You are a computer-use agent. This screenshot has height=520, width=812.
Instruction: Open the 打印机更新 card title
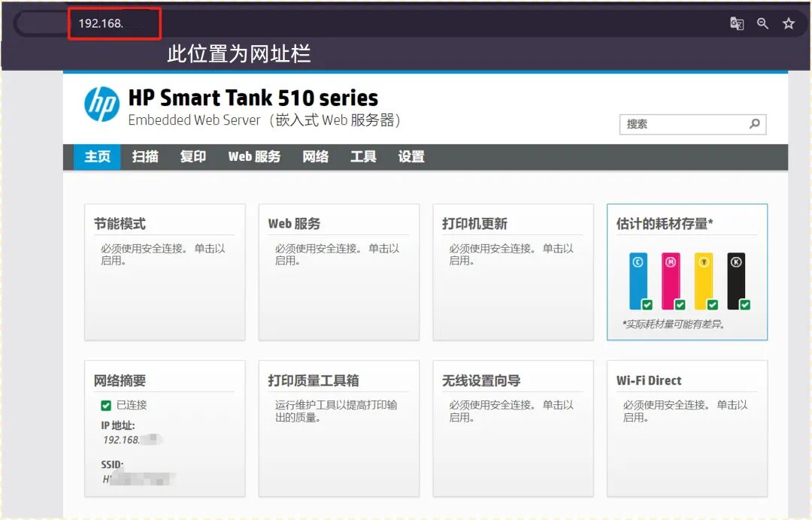click(x=474, y=224)
